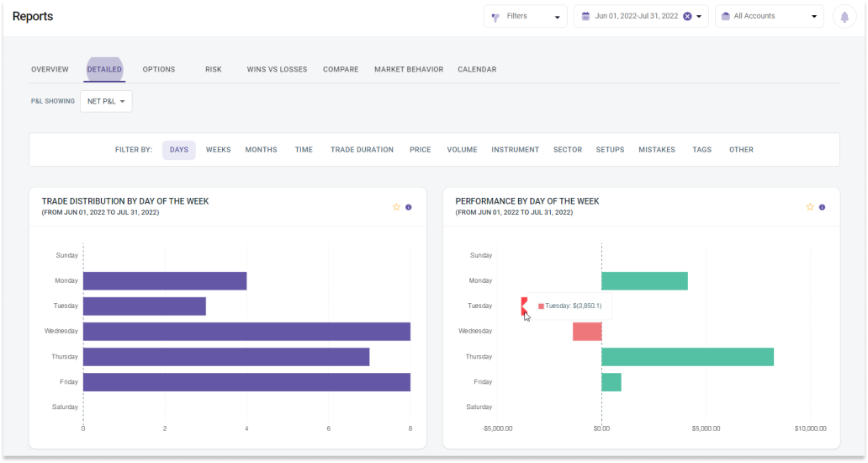Open the Filters dropdown
The image size is (868, 463).
[526, 16]
